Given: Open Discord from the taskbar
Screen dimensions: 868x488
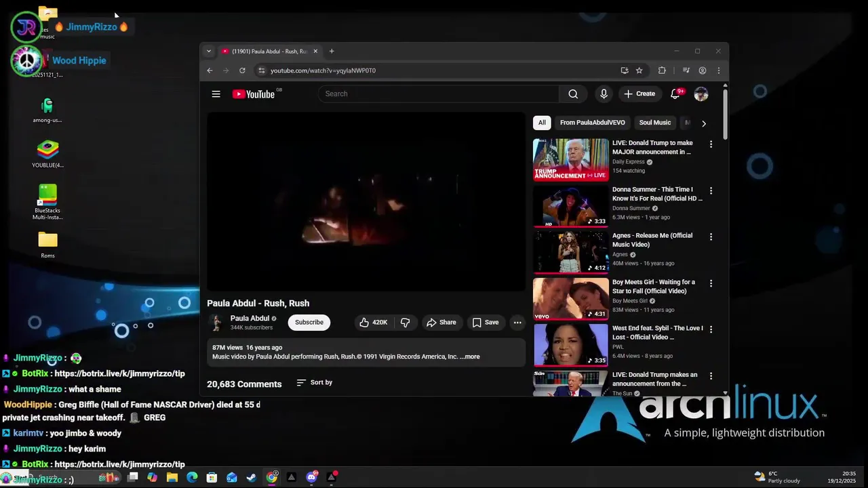Looking at the screenshot, I should (x=312, y=477).
